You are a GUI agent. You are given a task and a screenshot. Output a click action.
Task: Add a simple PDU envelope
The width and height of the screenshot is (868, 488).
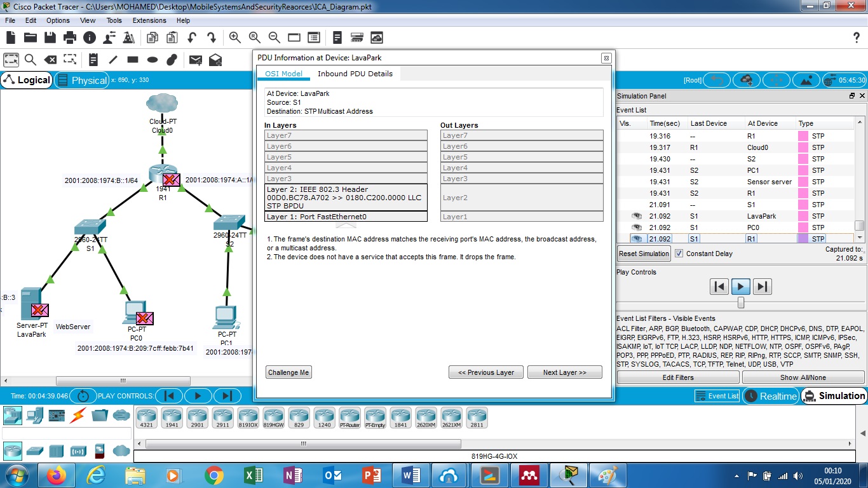point(196,60)
